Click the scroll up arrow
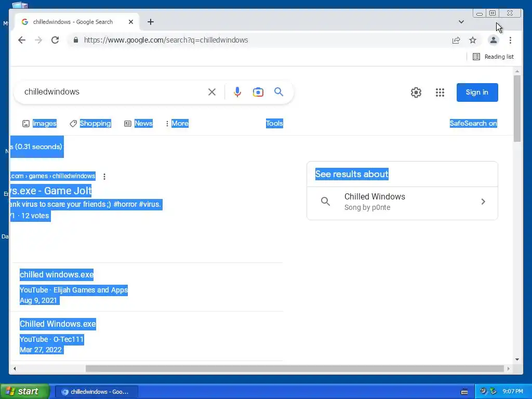The image size is (532, 399). (517, 72)
